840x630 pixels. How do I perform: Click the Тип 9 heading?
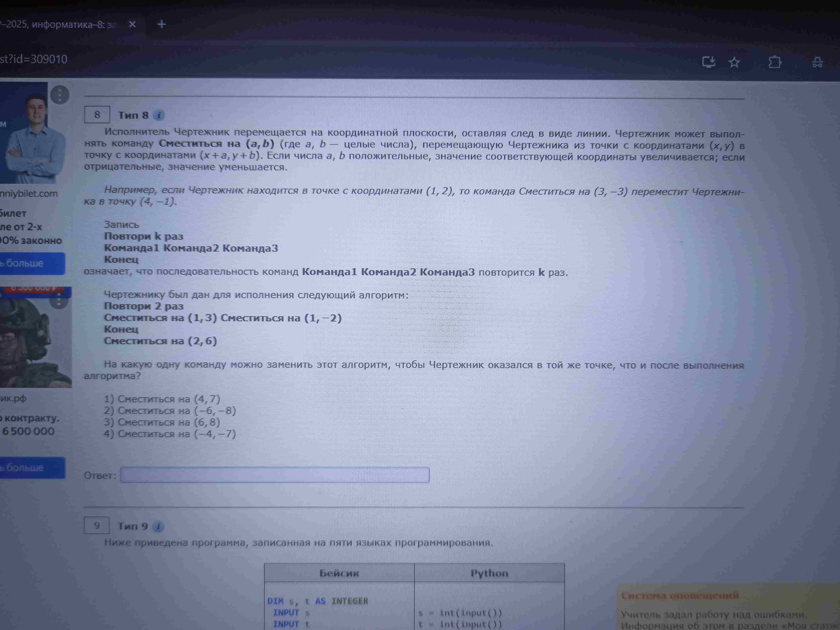(x=133, y=526)
